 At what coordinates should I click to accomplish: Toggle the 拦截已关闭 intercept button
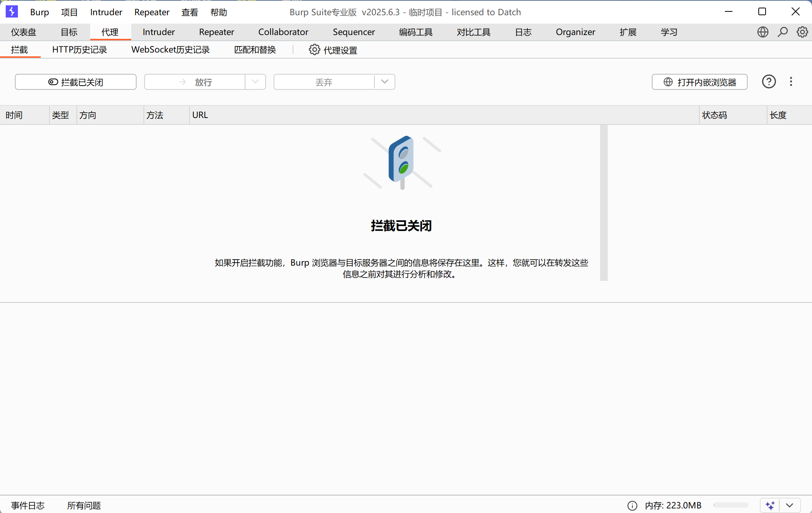(x=76, y=82)
